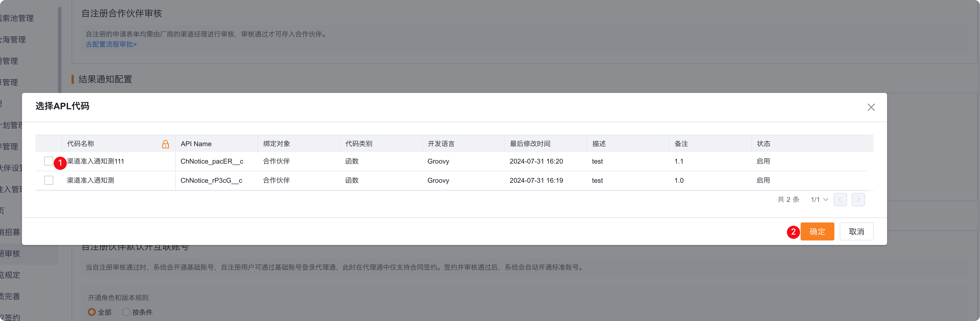Click the 共 2 条 total count
Image resolution: width=980 pixels, height=321 pixels.
788,200
